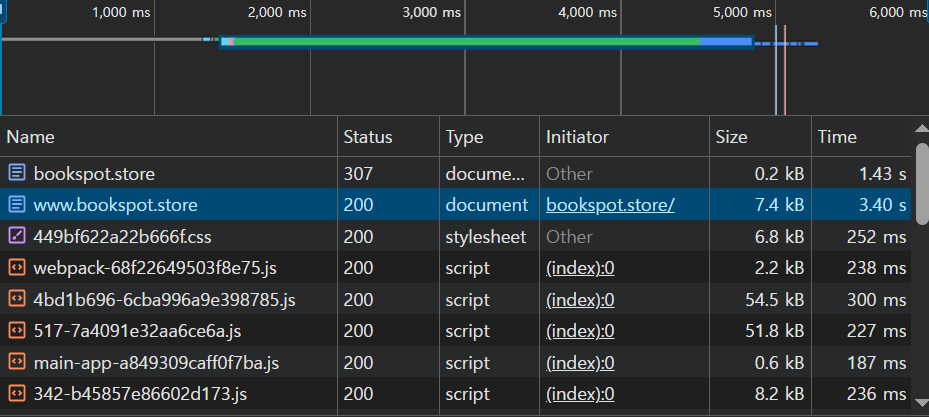This screenshot has height=417, width=929.
Task: Click the red load event line in timeline
Action: pyautogui.click(x=785, y=70)
